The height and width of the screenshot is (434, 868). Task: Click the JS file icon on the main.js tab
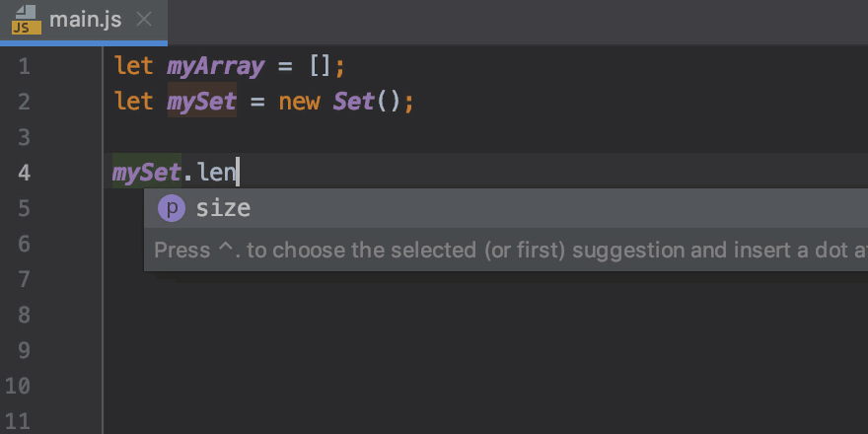27,20
